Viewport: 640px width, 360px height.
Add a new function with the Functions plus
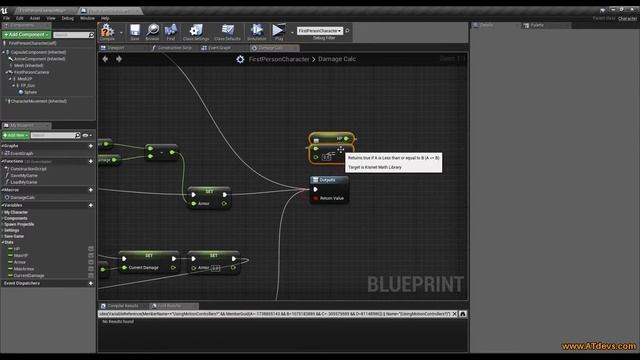[x=91, y=161]
